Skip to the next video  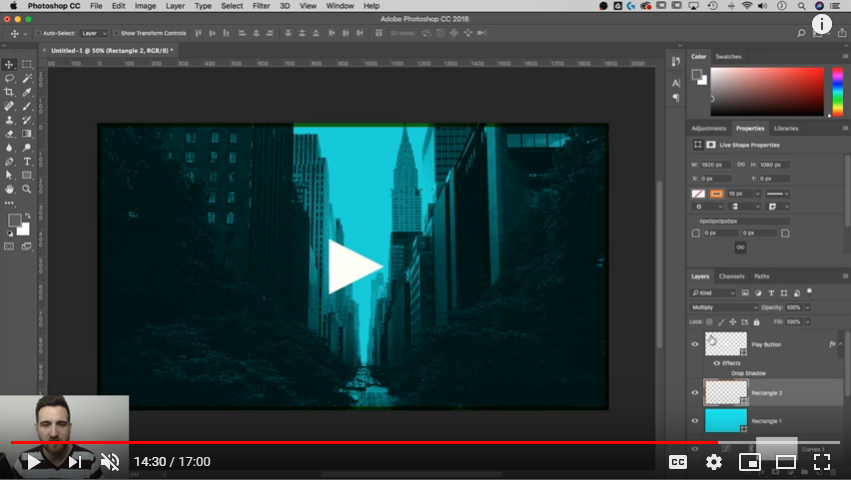(74, 462)
